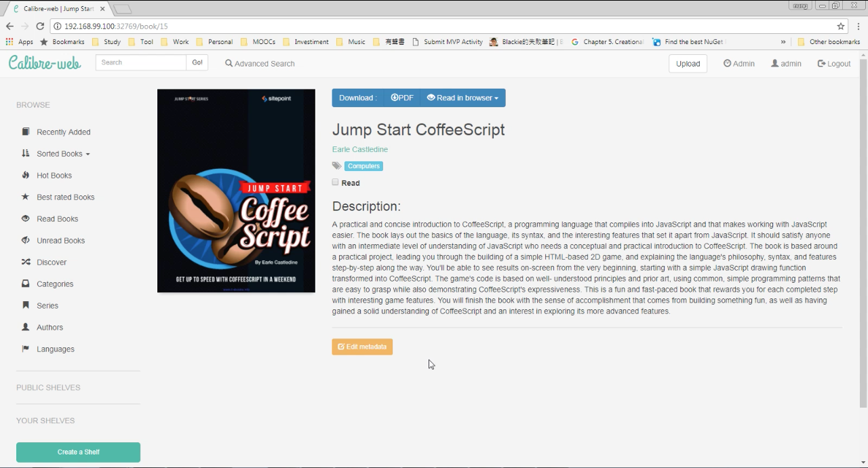
Task: Click the Create a Shelf button
Action: pyautogui.click(x=78, y=452)
